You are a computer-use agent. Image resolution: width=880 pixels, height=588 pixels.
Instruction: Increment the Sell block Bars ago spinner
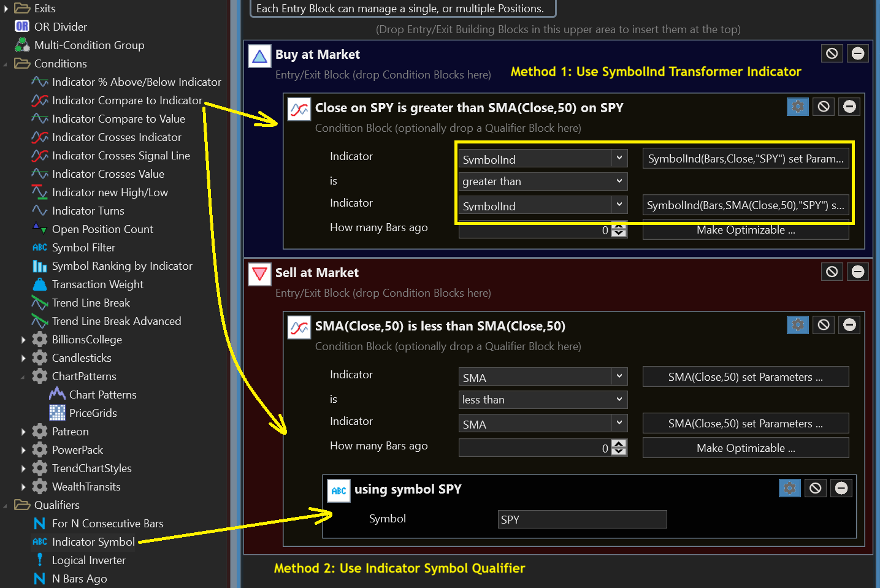click(619, 444)
